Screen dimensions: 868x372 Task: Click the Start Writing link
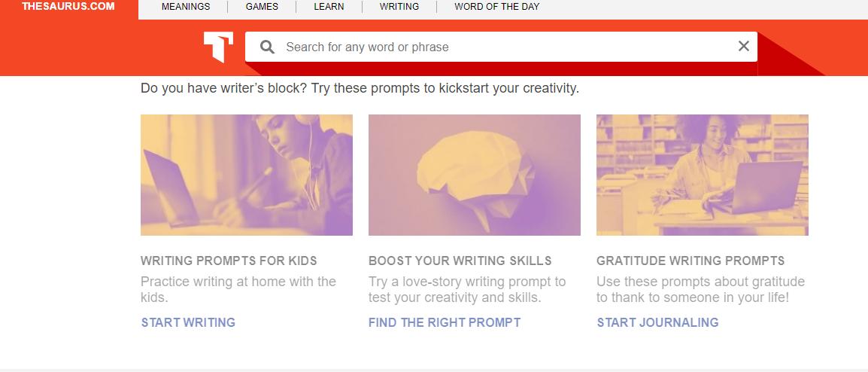click(188, 322)
